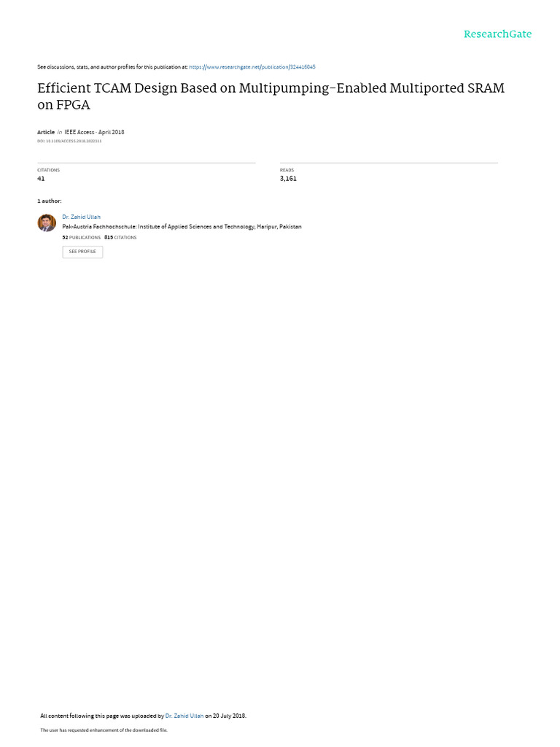This screenshot has height=747, width=560.
Task: Open Dr. Zahid Ullah author name link
Action: click(81, 217)
